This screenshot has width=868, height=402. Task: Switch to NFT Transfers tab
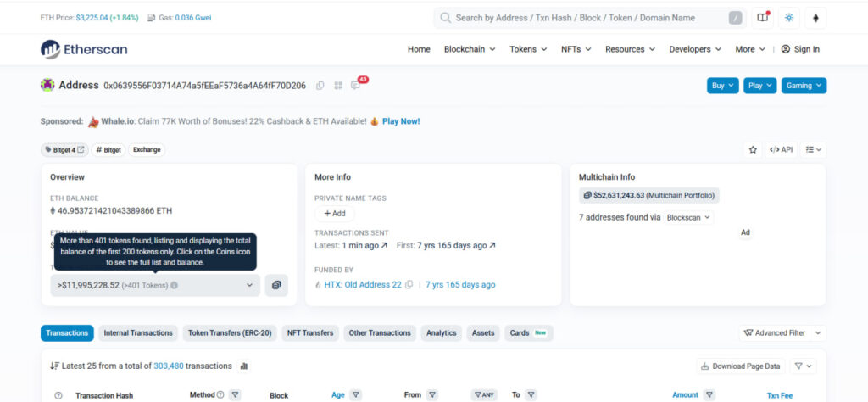tap(310, 332)
